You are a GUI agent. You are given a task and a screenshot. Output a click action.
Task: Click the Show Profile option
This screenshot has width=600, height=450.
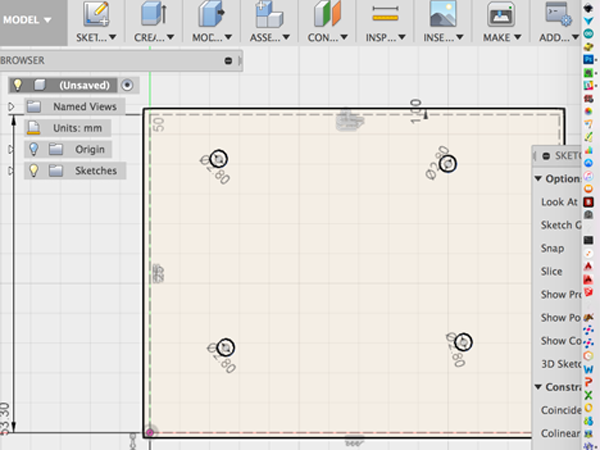click(x=561, y=294)
